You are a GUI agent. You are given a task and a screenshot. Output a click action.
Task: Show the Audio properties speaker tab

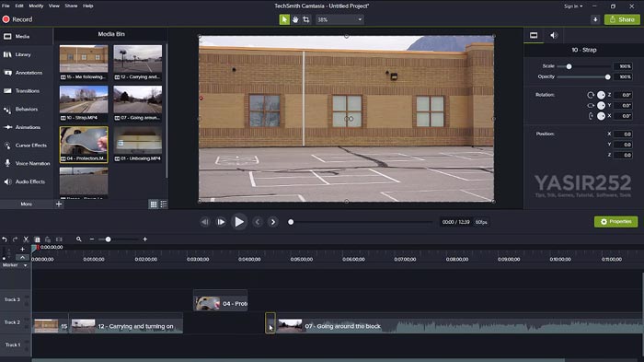click(x=554, y=35)
